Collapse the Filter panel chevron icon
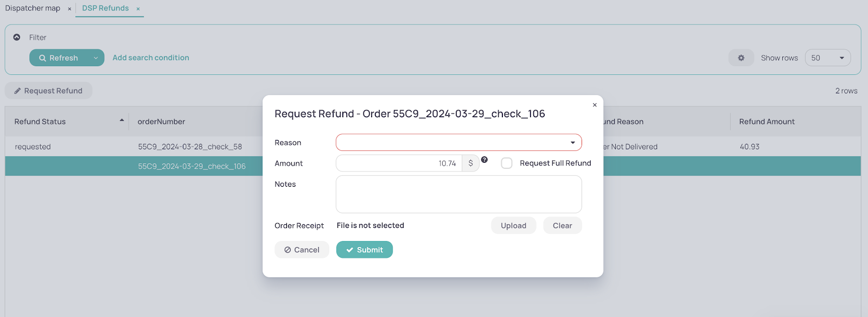Screen dimensions: 868x317 coord(17,37)
